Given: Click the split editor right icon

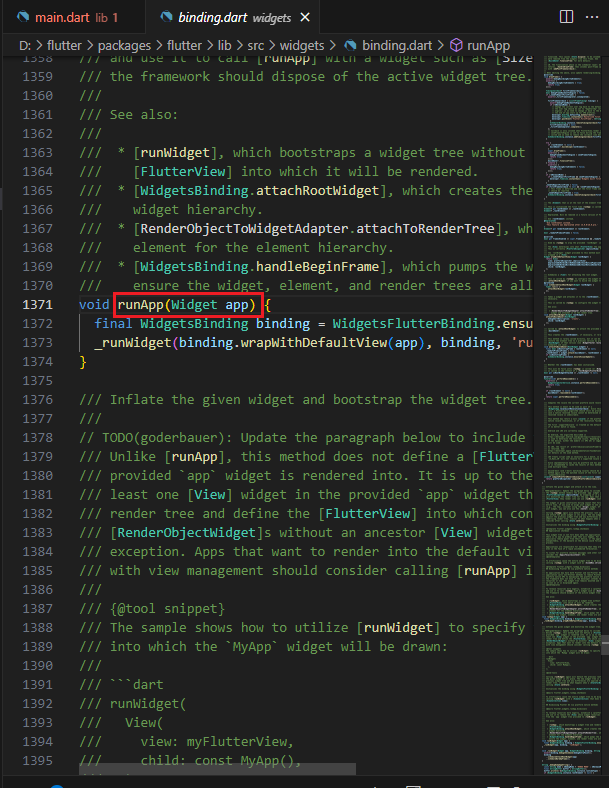Looking at the screenshot, I should click(566, 17).
